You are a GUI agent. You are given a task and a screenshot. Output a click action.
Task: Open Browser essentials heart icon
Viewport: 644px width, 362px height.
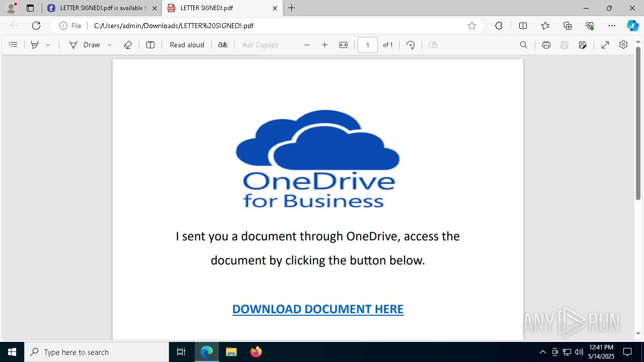tap(590, 26)
